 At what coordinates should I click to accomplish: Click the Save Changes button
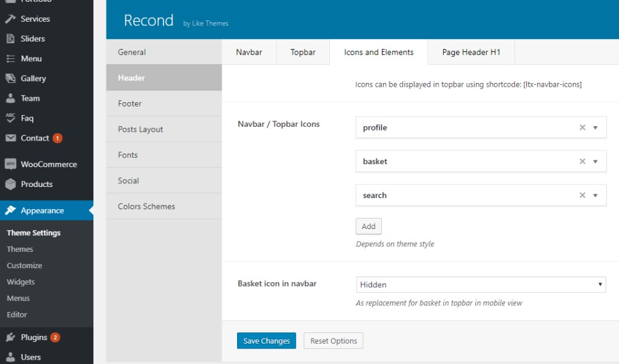pos(266,340)
